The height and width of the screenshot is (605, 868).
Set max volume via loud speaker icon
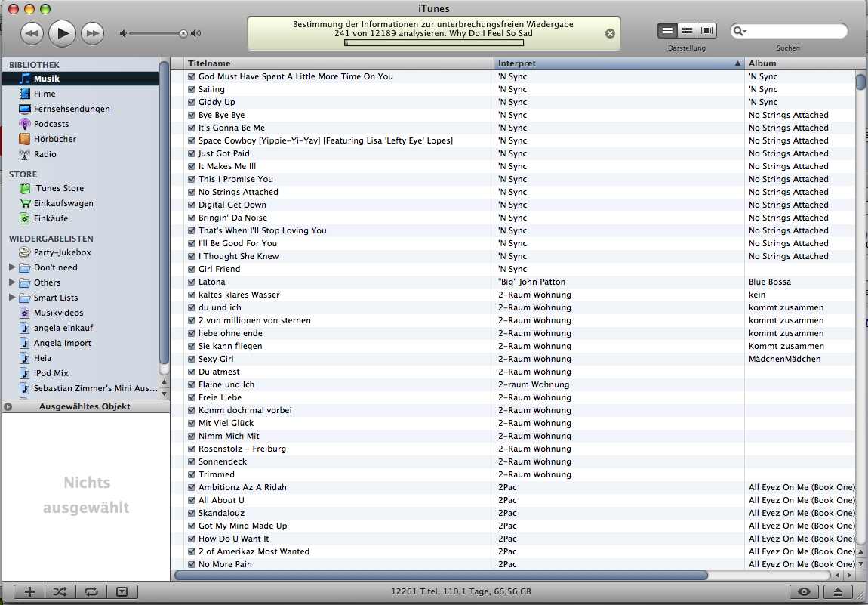[x=195, y=33]
